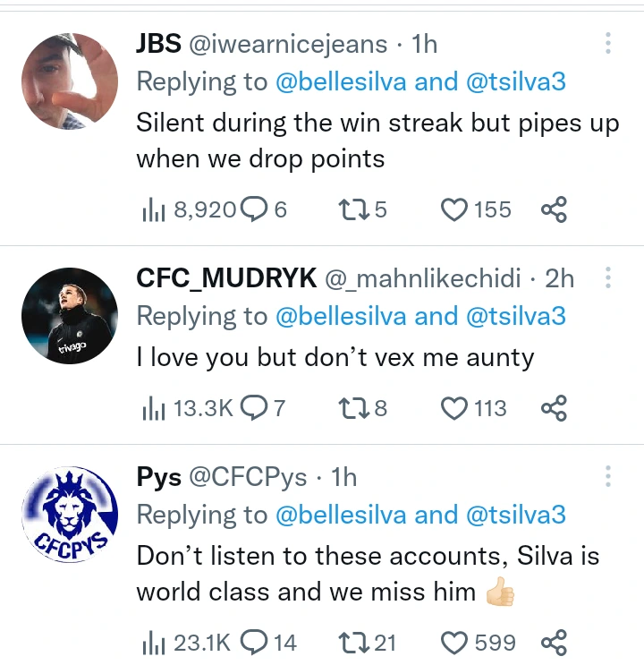Open replies on JBS tweet
The image size is (644, 665).
pyautogui.click(x=255, y=210)
